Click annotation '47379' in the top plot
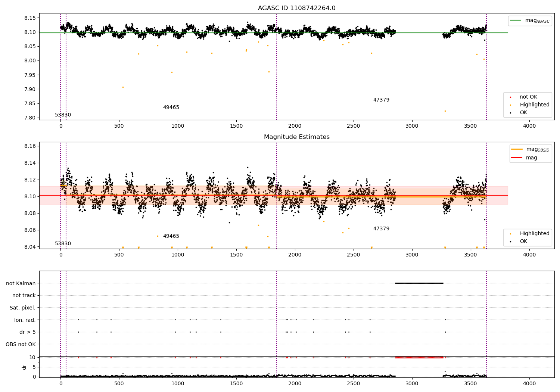 click(381, 100)
